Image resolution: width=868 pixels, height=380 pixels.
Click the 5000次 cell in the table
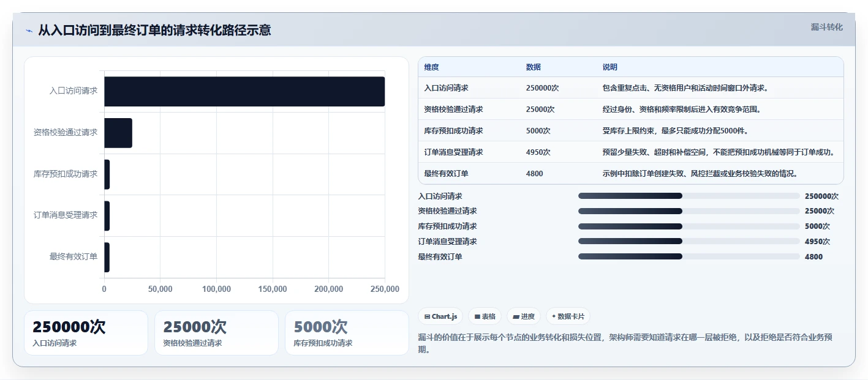(x=538, y=131)
